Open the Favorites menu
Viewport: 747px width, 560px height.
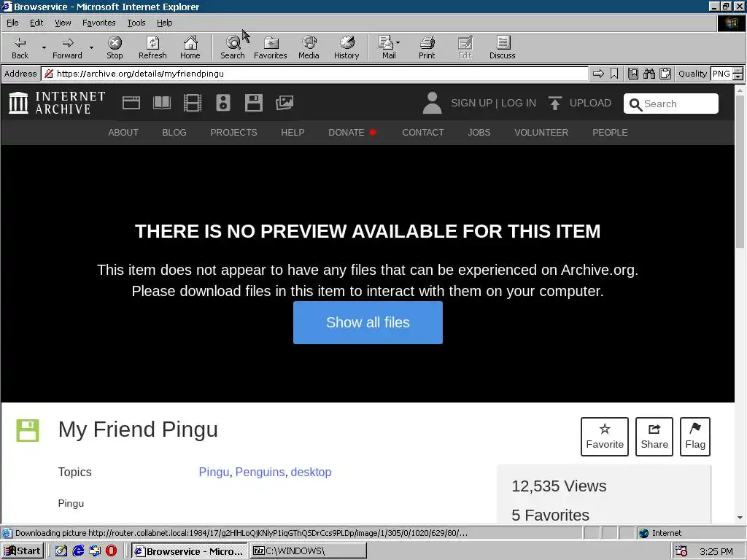[98, 23]
